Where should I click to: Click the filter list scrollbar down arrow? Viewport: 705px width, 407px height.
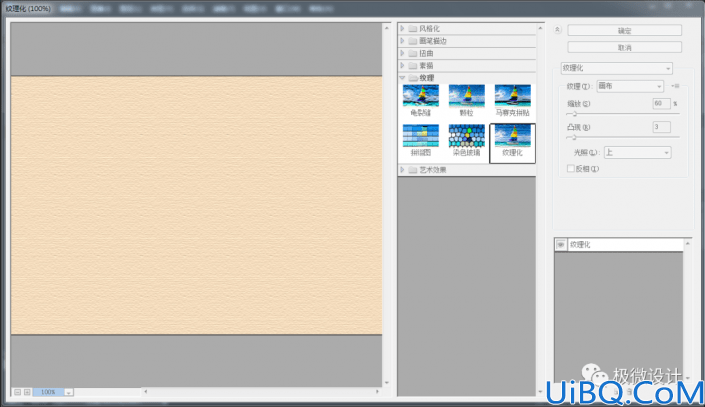(540, 392)
